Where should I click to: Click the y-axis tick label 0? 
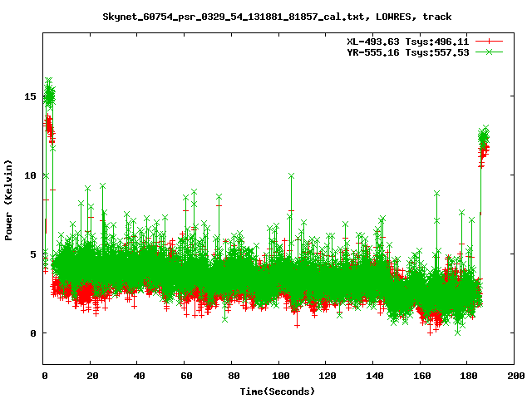(x=33, y=333)
